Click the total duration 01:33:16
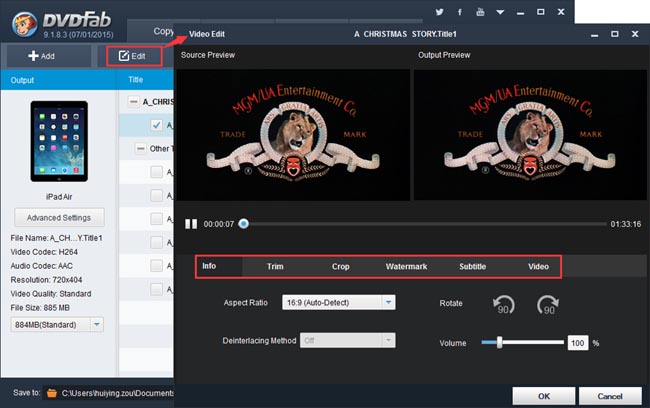Viewport: 650px width, 408px height. pyautogui.click(x=626, y=224)
